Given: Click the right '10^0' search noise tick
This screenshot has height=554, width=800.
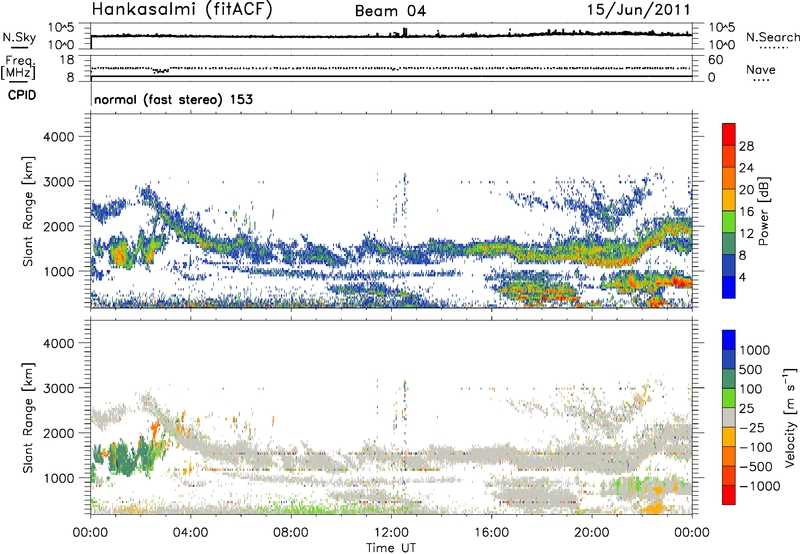Looking at the screenshot, I should (x=722, y=45).
